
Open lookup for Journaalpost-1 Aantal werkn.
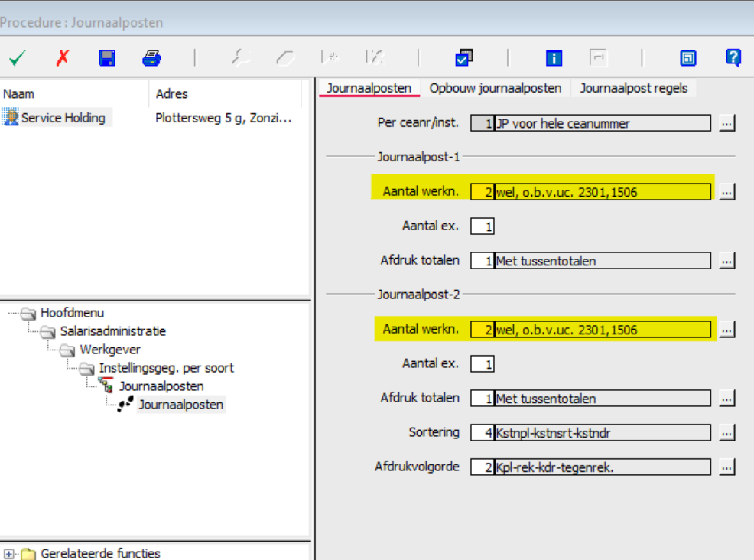pyautogui.click(x=726, y=192)
